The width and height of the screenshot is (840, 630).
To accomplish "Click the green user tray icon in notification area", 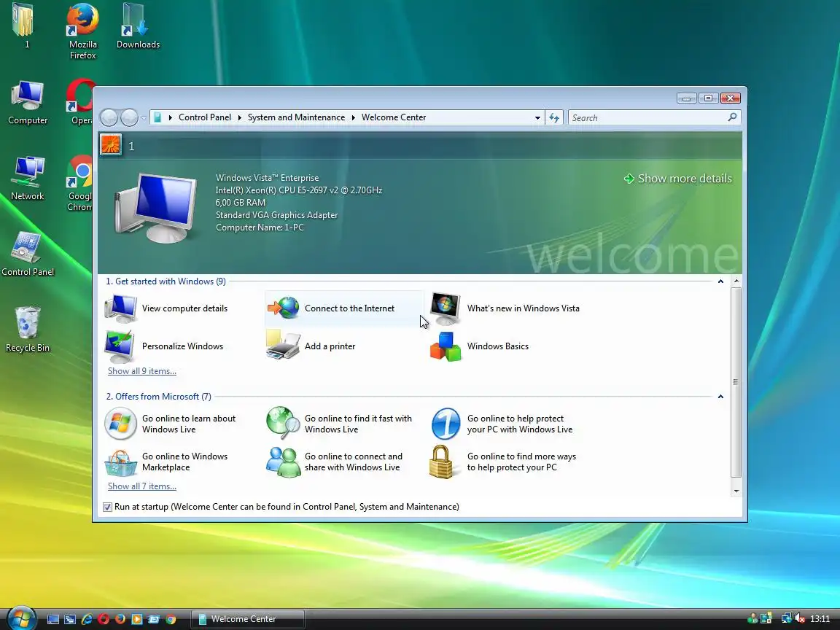I will pyautogui.click(x=752, y=619).
